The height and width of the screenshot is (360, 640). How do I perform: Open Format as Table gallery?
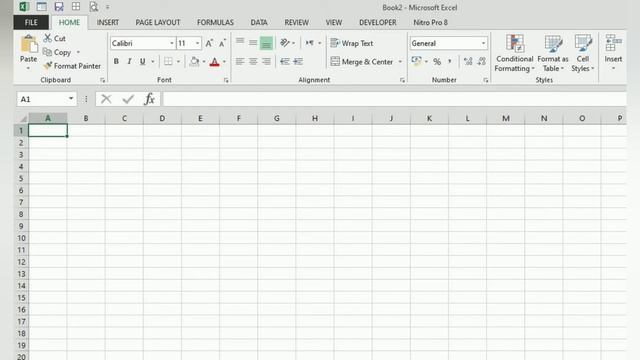click(553, 53)
